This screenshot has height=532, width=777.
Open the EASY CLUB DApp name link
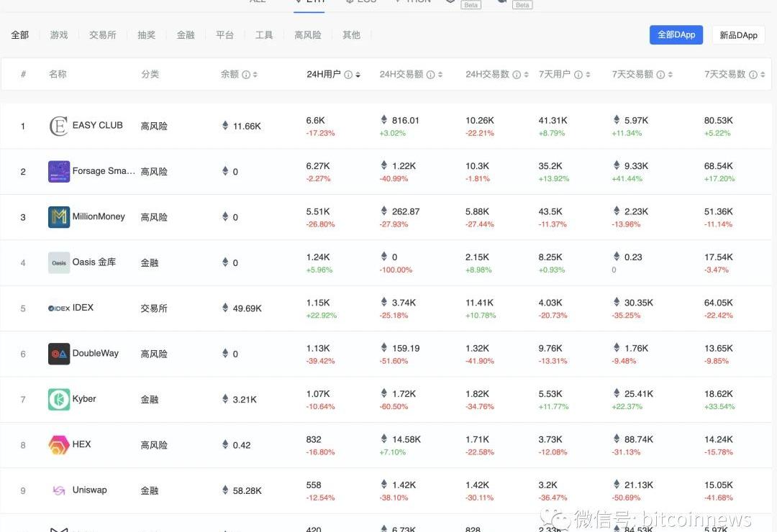pos(98,125)
